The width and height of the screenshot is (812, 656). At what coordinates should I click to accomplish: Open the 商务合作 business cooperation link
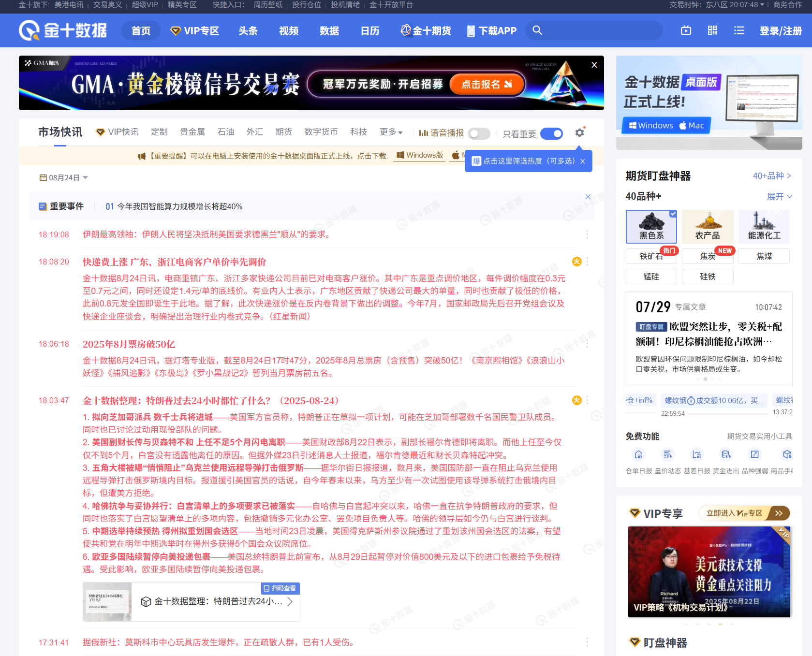(x=787, y=4)
